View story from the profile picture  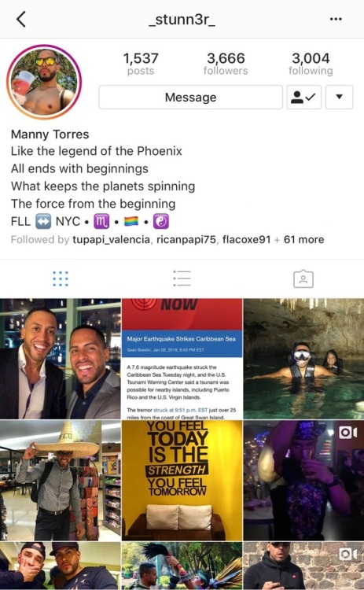pyautogui.click(x=44, y=82)
